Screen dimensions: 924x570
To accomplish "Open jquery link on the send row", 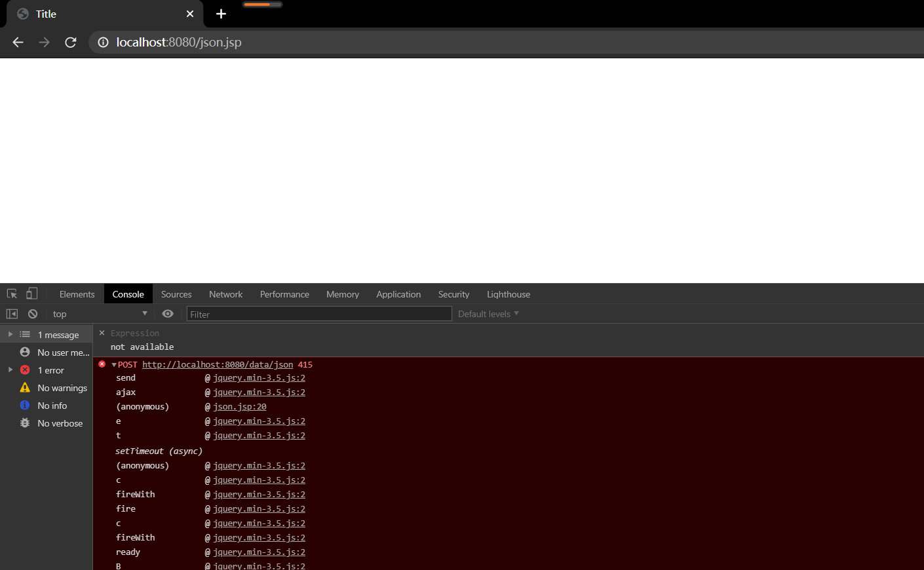I will pos(259,378).
